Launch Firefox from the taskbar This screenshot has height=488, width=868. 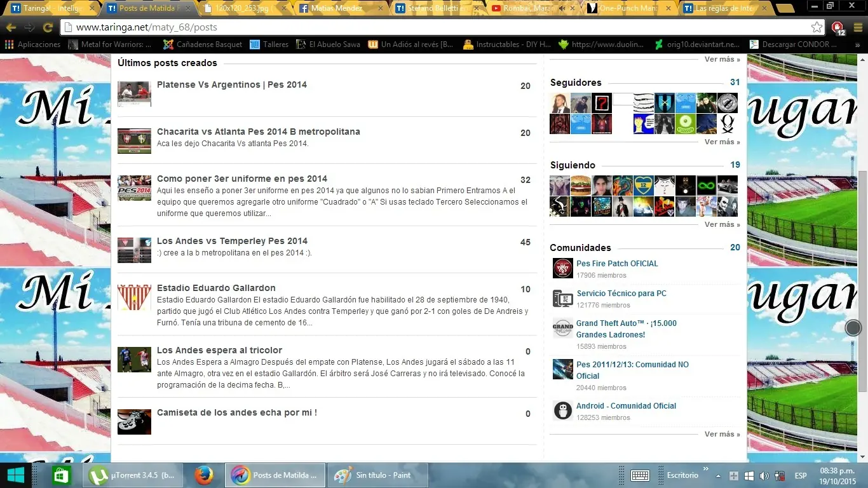pos(204,475)
